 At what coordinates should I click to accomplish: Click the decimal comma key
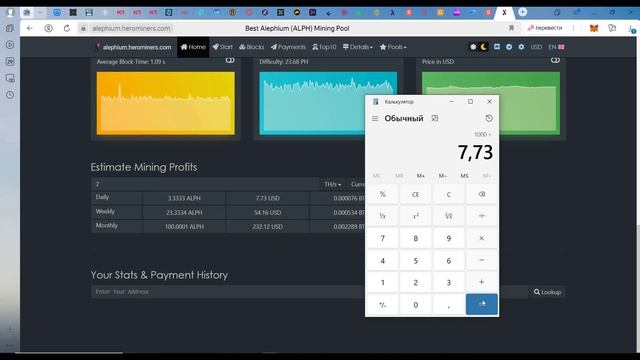pyautogui.click(x=449, y=304)
